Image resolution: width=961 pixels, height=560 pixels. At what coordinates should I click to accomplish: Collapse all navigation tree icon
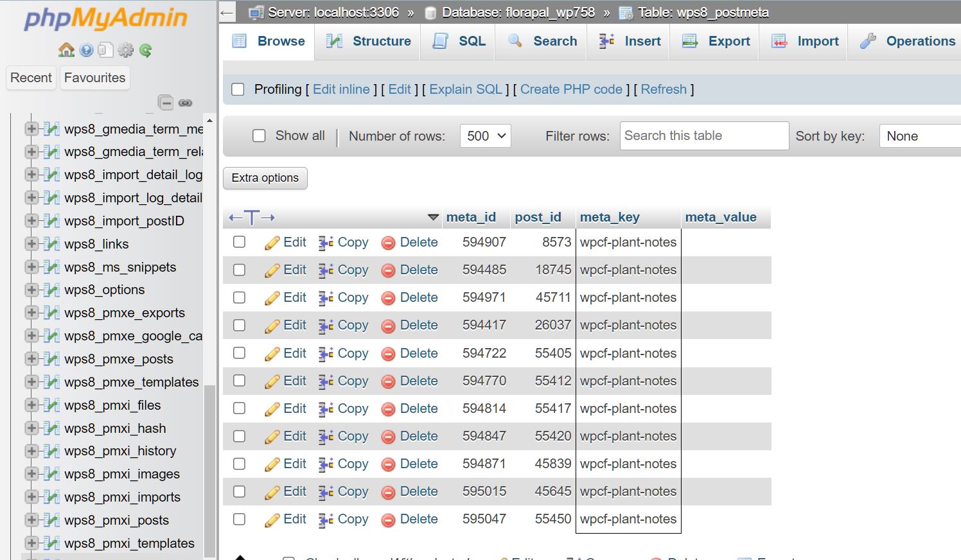pos(166,103)
